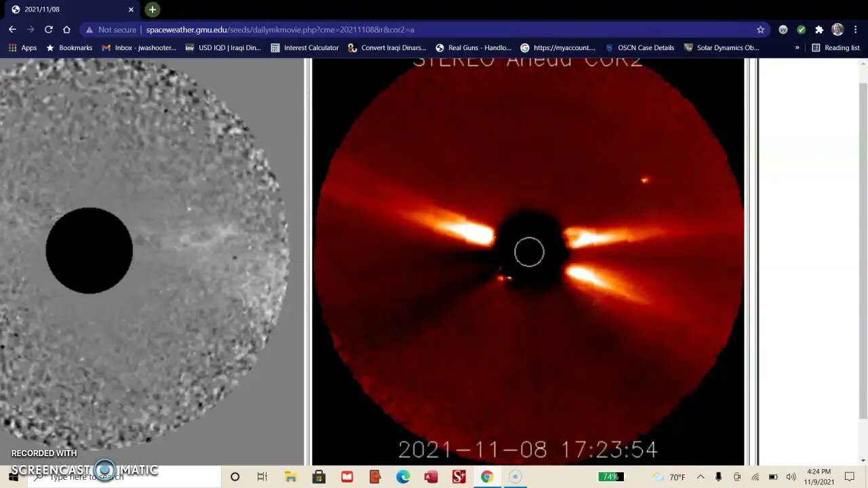Open the orange app next to Edge
The height and width of the screenshot is (488, 868).
[375, 477]
